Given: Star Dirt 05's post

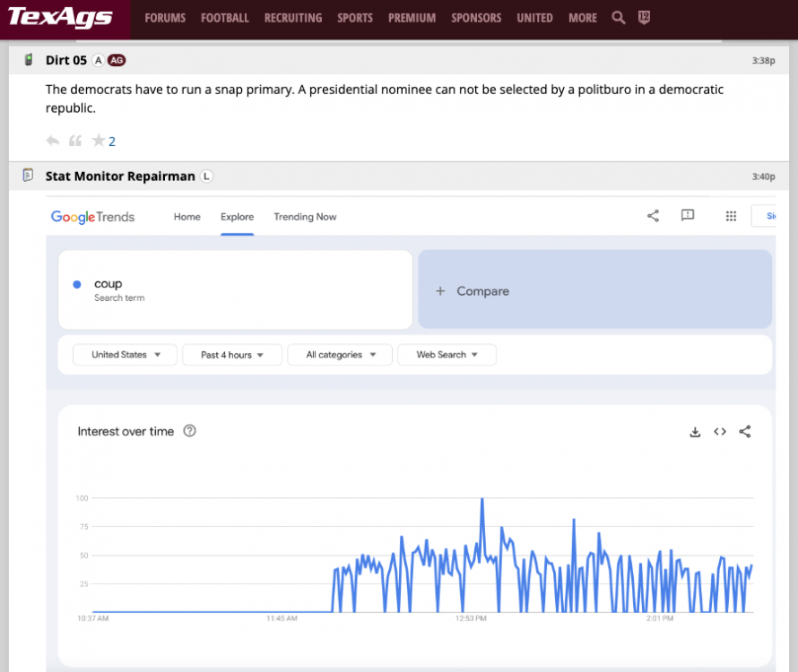Looking at the screenshot, I should (x=99, y=141).
